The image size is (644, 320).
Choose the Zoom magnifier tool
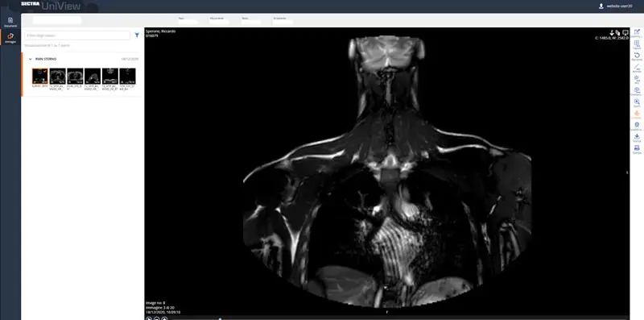point(637,102)
